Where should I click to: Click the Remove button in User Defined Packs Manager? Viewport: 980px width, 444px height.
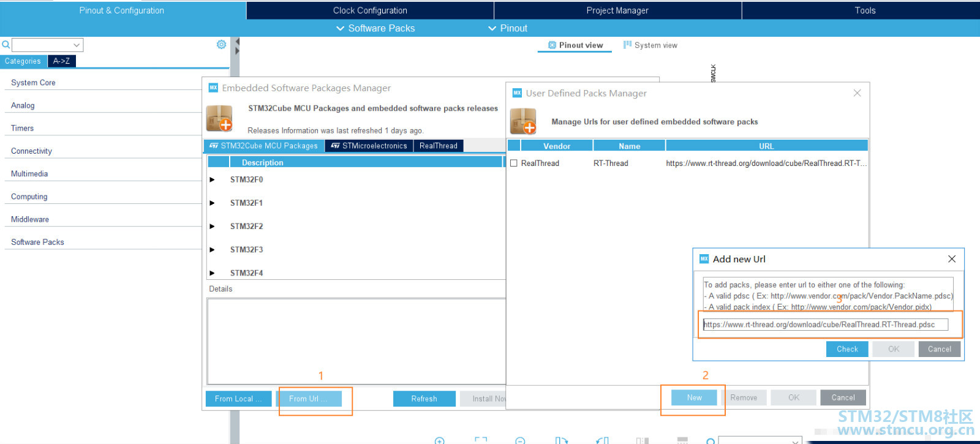click(x=744, y=397)
